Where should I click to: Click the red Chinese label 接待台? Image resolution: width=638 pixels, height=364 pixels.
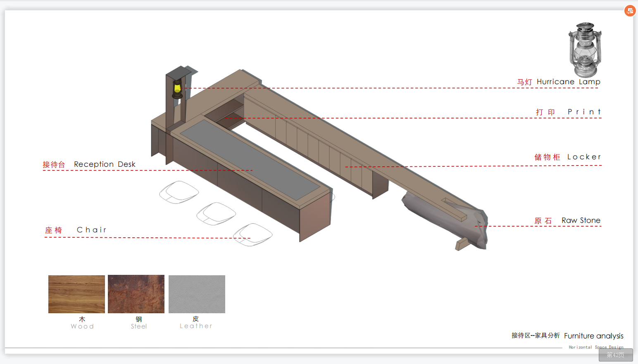pos(54,165)
